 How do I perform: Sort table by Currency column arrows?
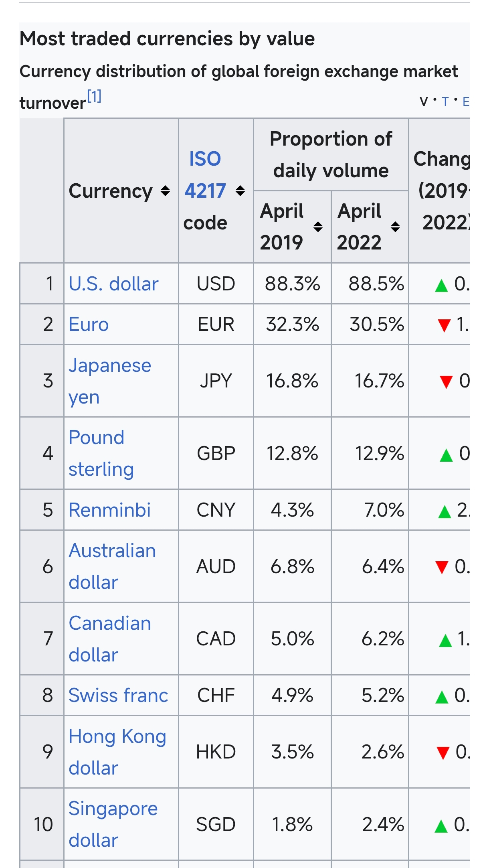(x=165, y=191)
